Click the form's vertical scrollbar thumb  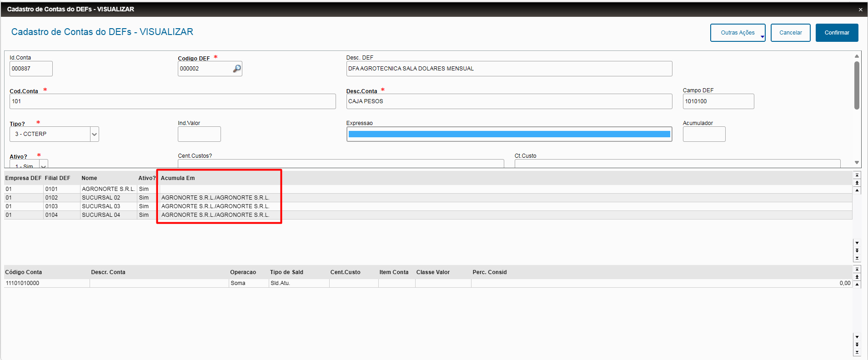857,85
